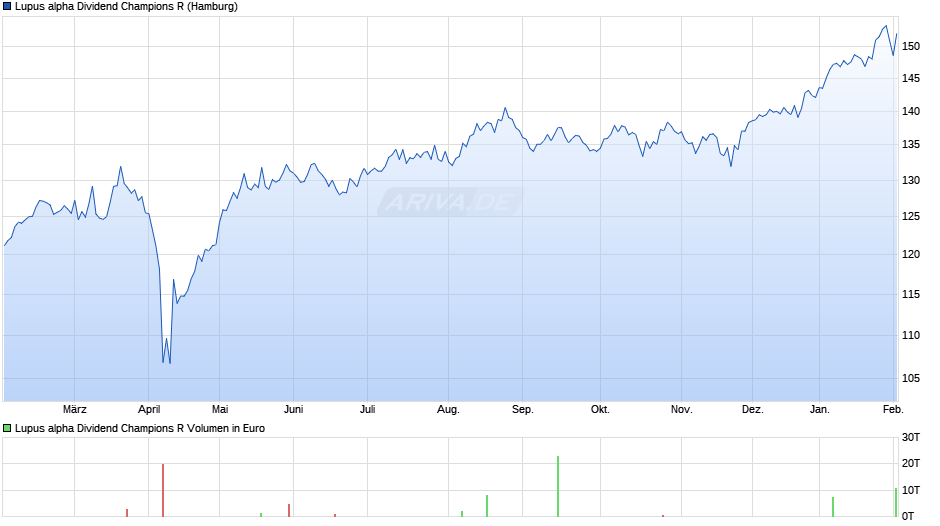Click the 130 price axis value
This screenshot has height=526, width=940.
(911, 180)
